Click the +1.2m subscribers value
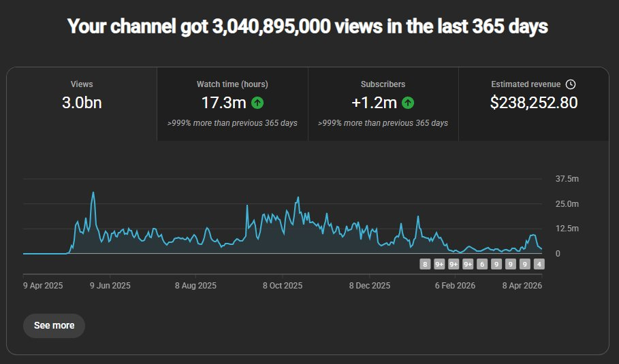619x364 pixels. point(374,103)
